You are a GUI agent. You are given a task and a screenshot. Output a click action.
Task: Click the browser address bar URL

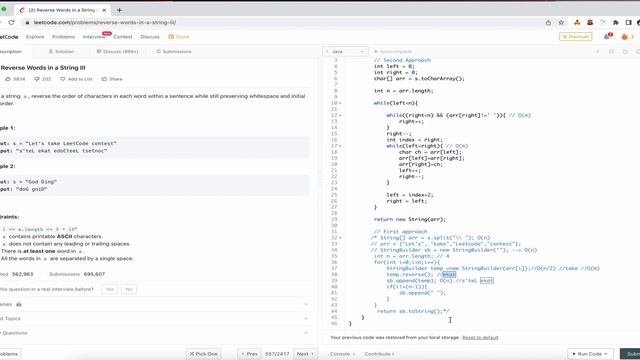pyautogui.click(x=105, y=22)
